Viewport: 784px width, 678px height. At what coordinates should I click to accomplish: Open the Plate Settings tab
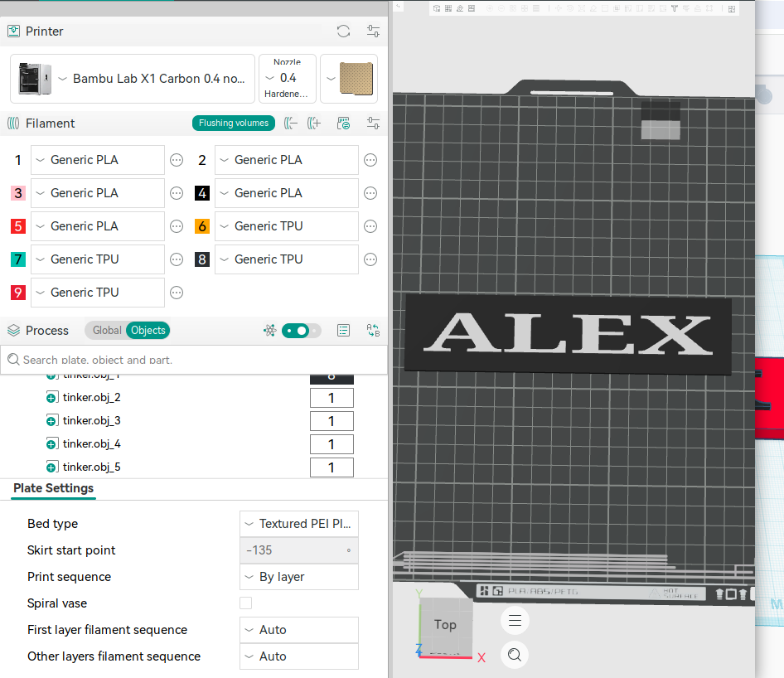(54, 488)
